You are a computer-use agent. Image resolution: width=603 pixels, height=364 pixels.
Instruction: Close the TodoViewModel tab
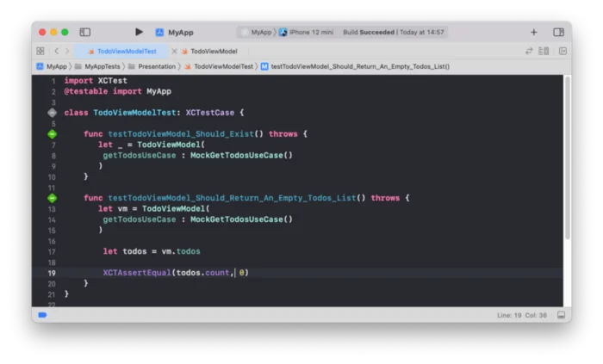point(174,51)
